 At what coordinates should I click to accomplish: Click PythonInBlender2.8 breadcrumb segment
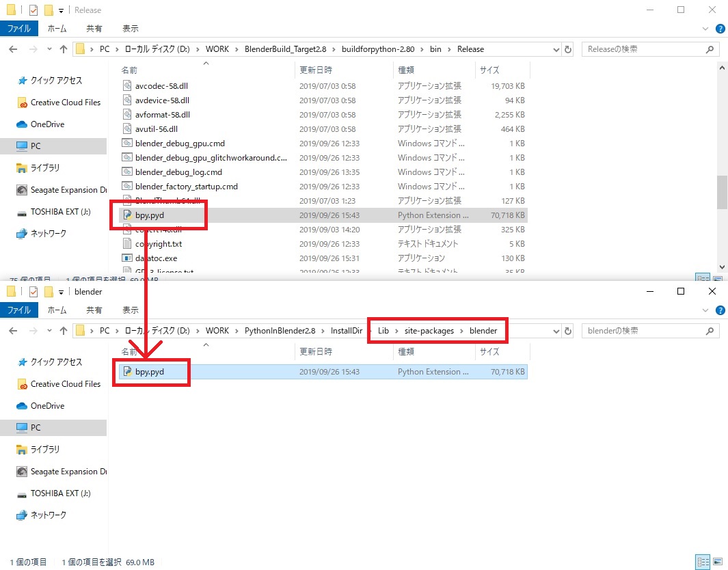[x=280, y=331]
